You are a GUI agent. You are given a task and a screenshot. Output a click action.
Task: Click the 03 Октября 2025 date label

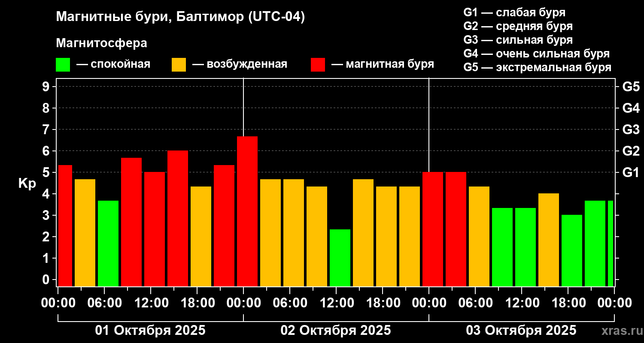click(521, 331)
